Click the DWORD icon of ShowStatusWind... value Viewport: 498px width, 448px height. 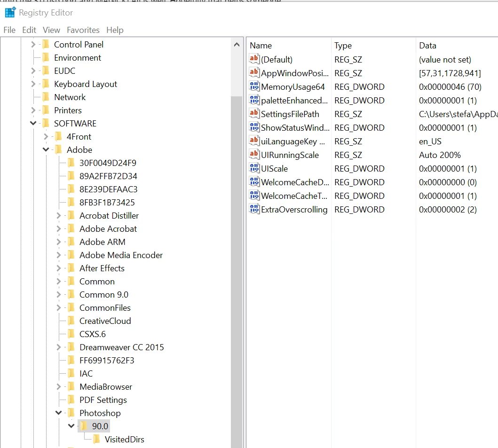[254, 127]
